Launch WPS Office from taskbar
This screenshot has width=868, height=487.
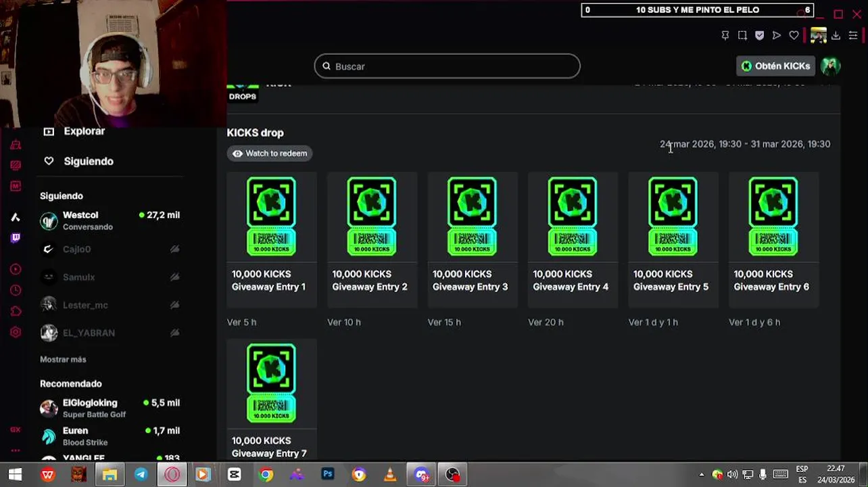pos(47,475)
